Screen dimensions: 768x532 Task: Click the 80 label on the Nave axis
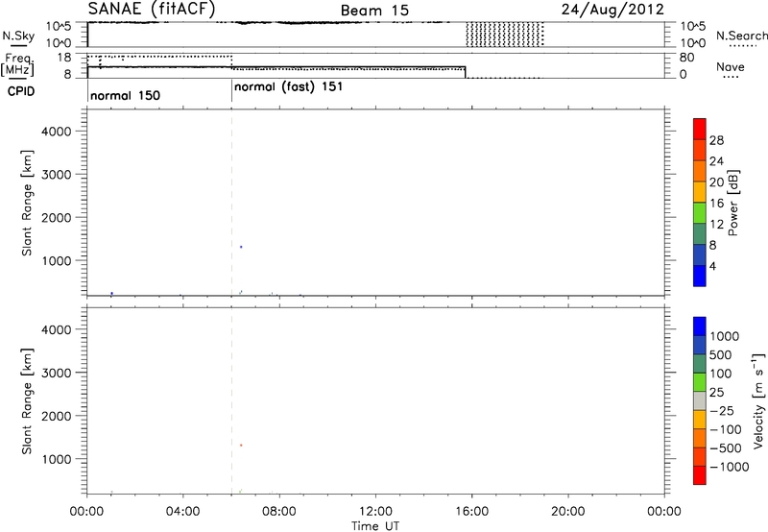pos(686,58)
